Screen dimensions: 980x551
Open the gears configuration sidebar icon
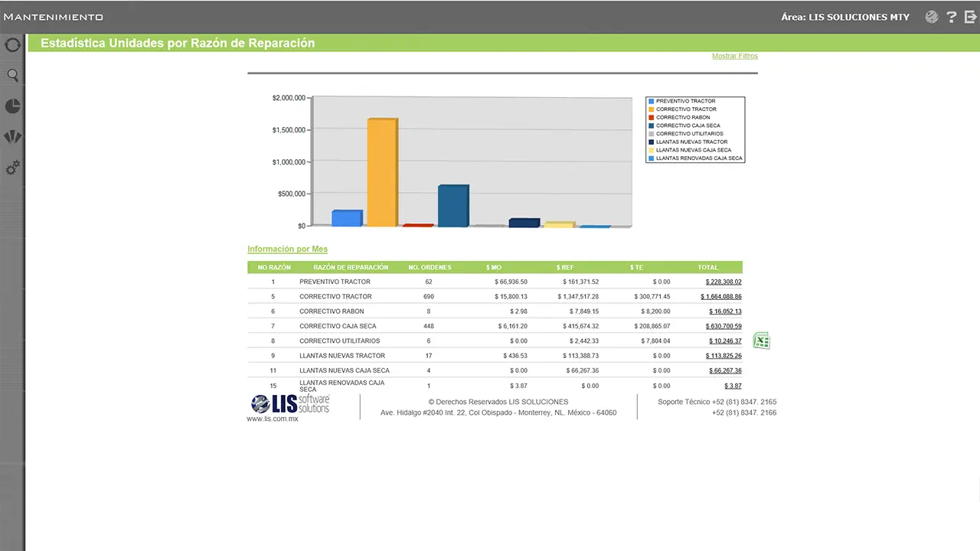12,168
